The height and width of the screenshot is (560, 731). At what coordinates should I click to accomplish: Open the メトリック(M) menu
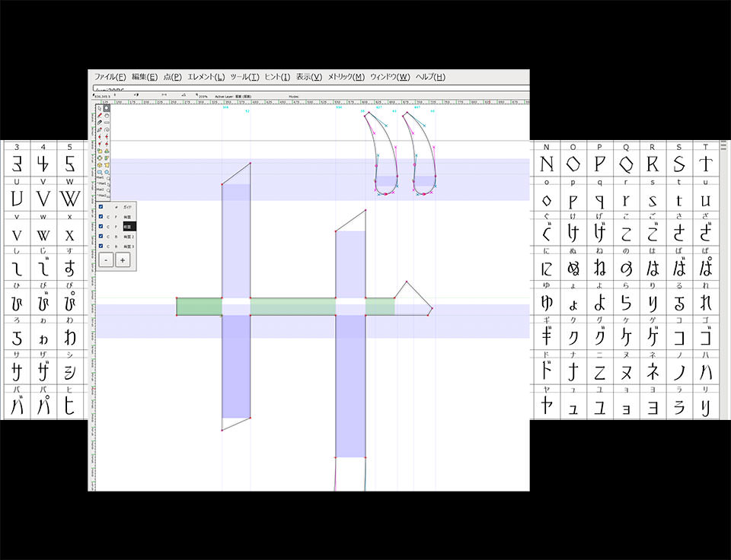click(x=346, y=77)
